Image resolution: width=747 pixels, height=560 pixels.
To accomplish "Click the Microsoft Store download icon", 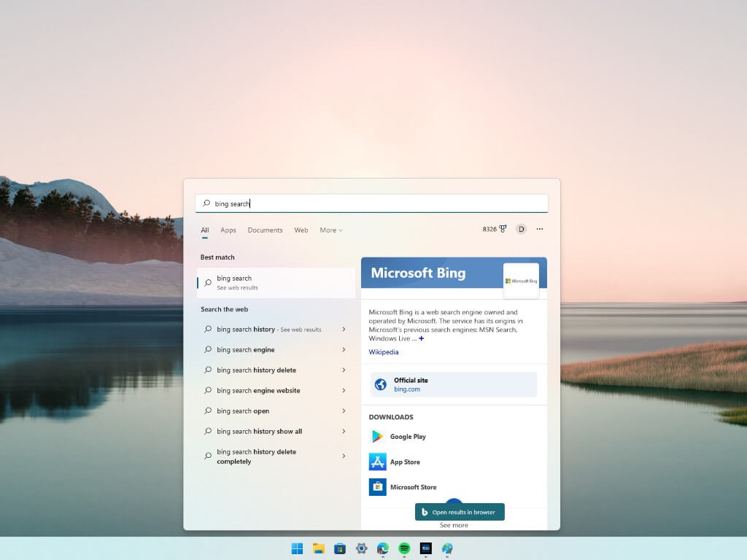I will click(377, 487).
